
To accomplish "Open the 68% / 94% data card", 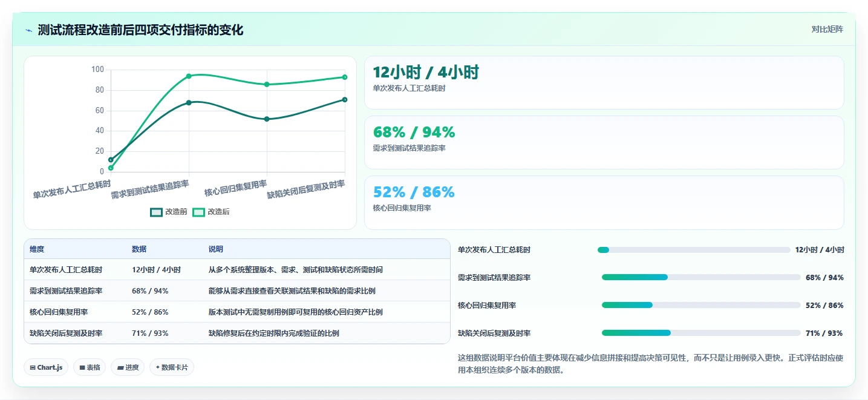I will coord(604,143).
